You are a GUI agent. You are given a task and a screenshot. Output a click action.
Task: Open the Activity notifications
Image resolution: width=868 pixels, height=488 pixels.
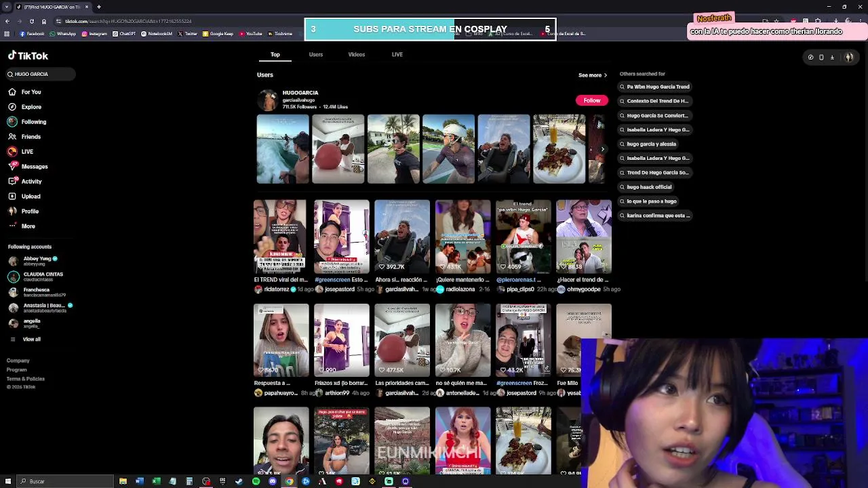[25, 182]
